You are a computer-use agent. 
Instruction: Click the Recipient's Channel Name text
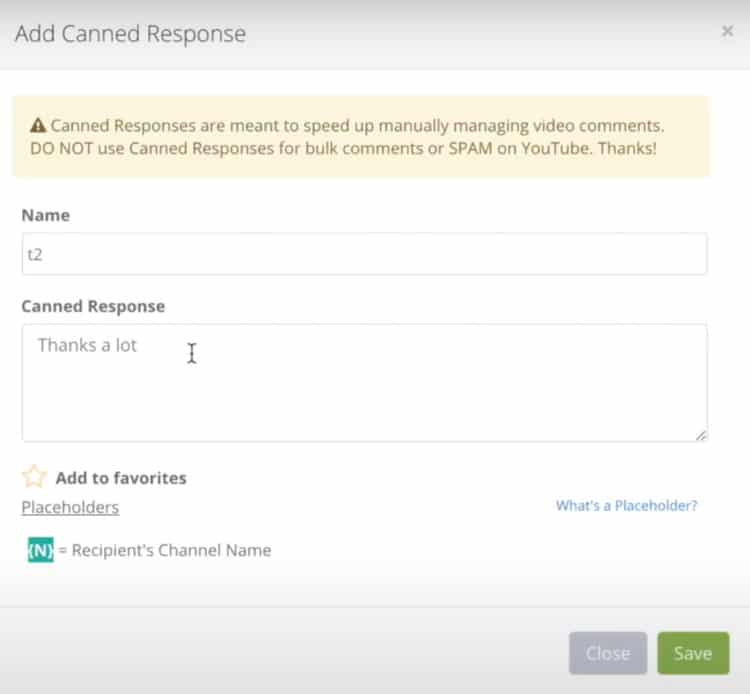(171, 550)
